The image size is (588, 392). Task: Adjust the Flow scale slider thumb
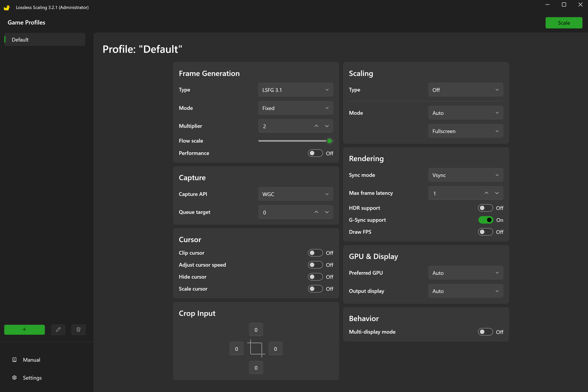pyautogui.click(x=329, y=141)
